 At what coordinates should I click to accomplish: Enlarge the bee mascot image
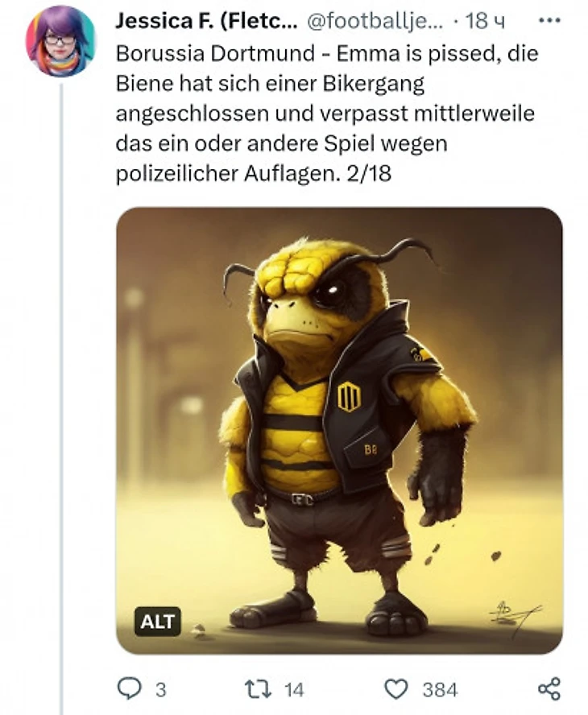coord(339,431)
